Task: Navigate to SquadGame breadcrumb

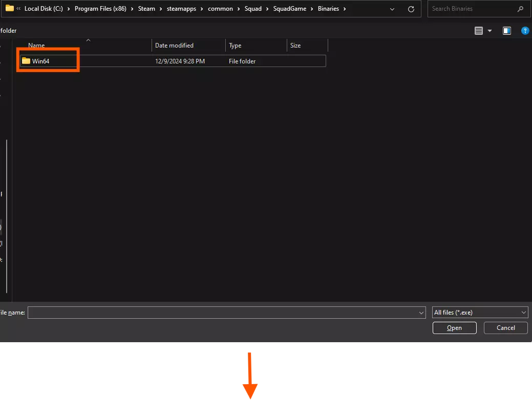Action: point(290,9)
